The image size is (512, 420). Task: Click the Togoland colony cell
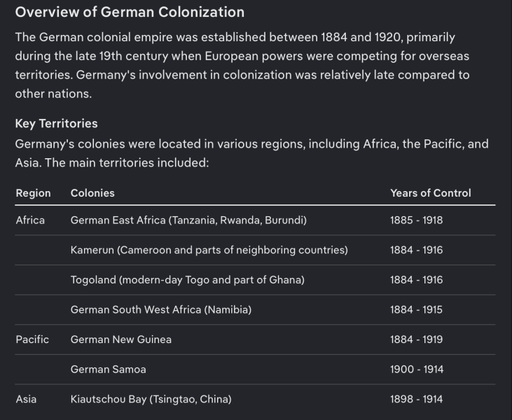188,280
